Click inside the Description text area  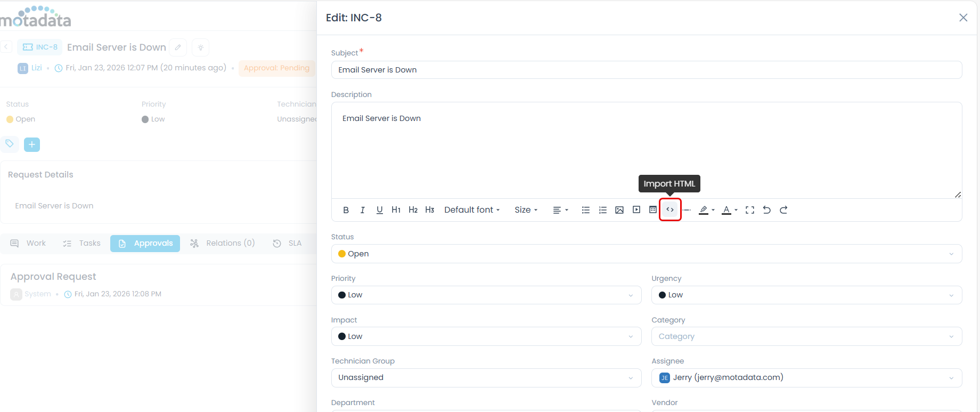coord(647,150)
